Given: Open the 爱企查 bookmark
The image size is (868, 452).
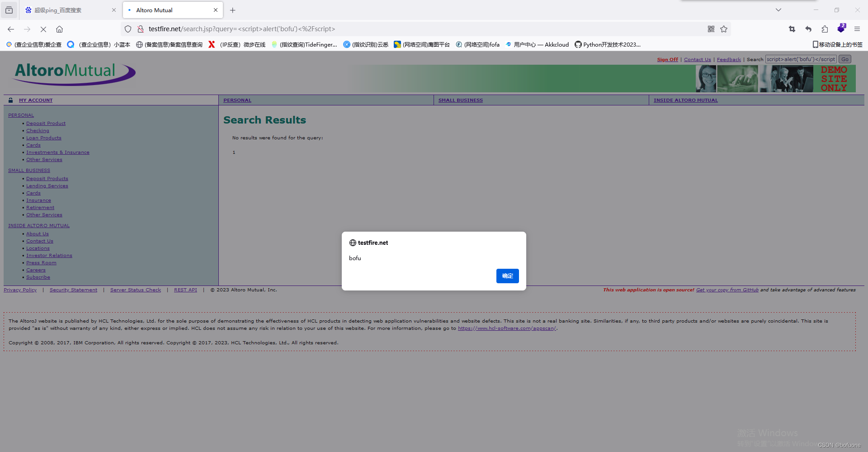Looking at the screenshot, I should [x=34, y=44].
